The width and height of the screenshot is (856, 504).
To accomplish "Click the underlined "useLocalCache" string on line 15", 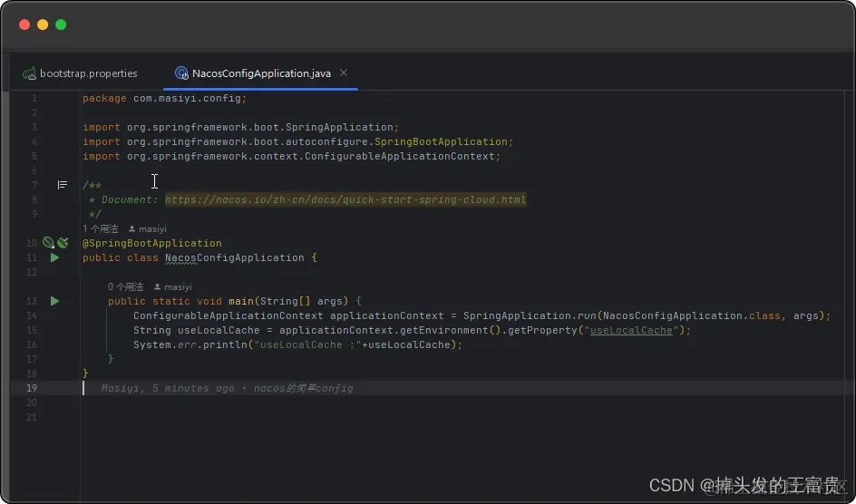I will pyautogui.click(x=632, y=330).
